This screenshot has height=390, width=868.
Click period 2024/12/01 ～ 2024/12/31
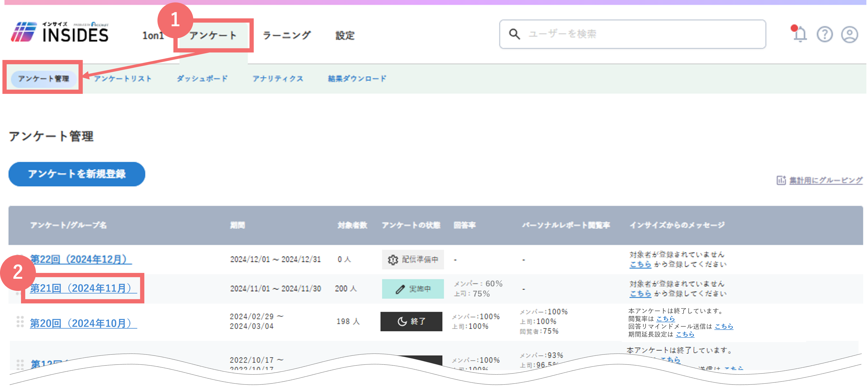click(x=275, y=259)
